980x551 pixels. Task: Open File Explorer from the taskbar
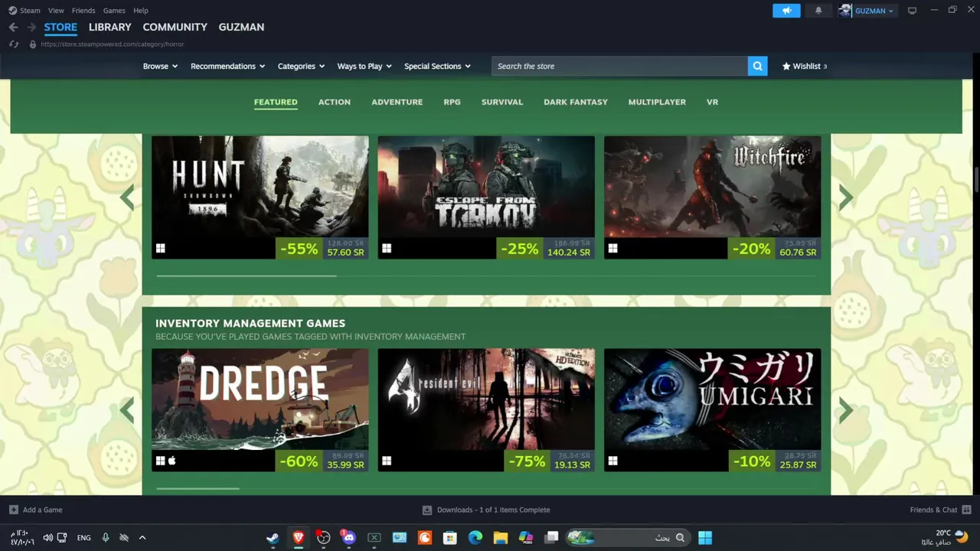click(501, 537)
